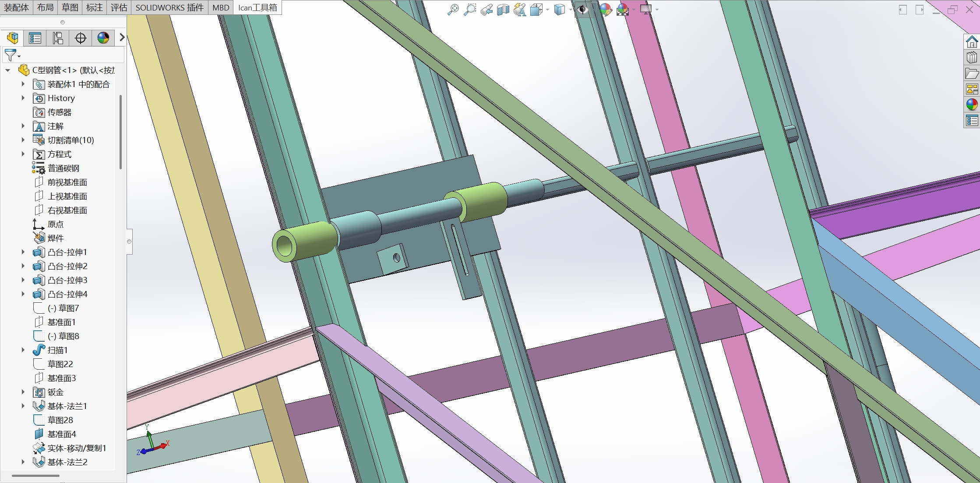The width and height of the screenshot is (980, 483).
Task: Toggle Hide/Show Items eye button
Action: 582,10
